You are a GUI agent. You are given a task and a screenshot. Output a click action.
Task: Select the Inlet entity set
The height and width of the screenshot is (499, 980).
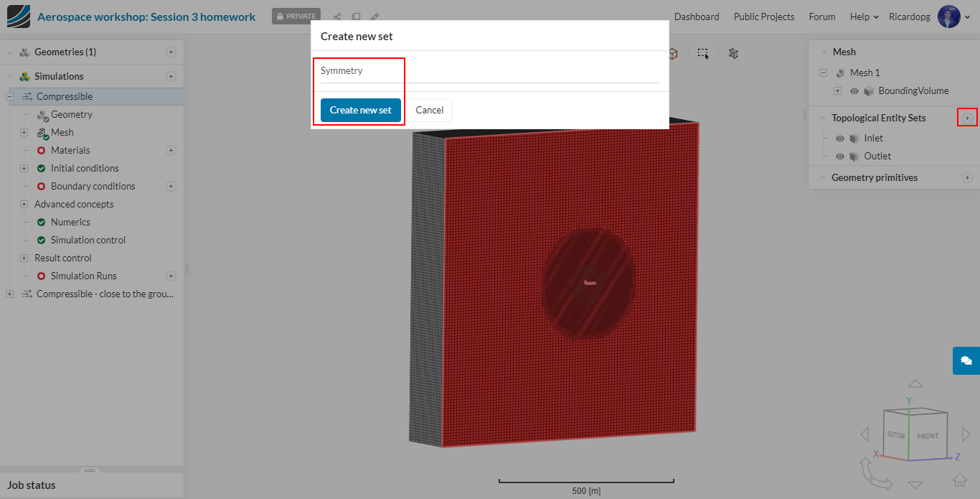tap(873, 138)
